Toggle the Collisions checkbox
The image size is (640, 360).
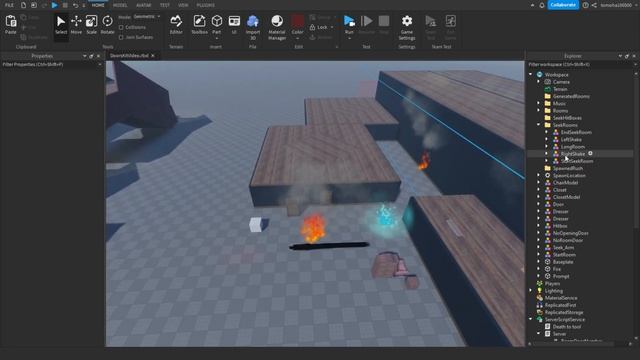point(121,27)
